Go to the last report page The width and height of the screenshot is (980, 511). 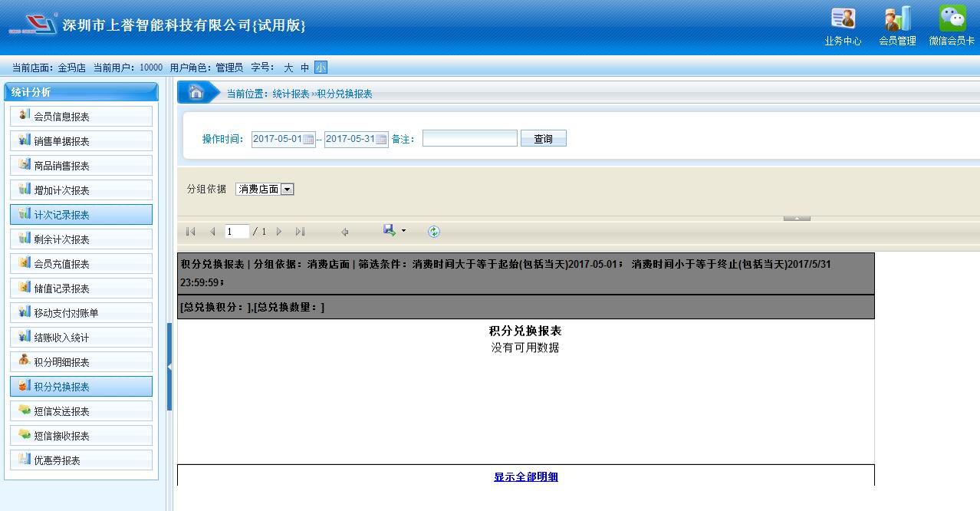click(x=300, y=232)
